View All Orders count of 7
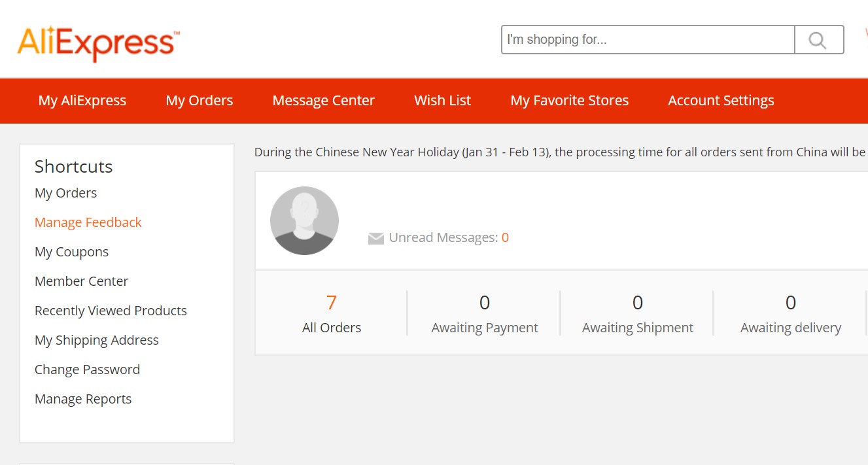868x465 pixels. [x=332, y=313]
